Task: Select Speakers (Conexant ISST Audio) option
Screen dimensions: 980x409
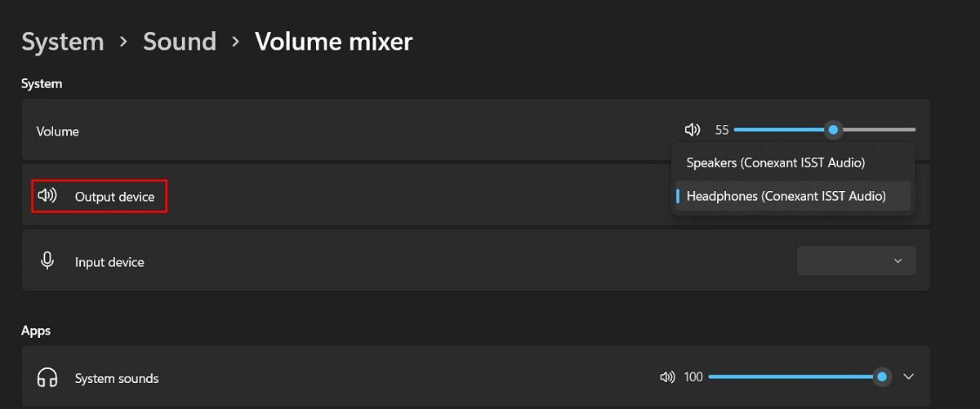Action: click(x=776, y=162)
